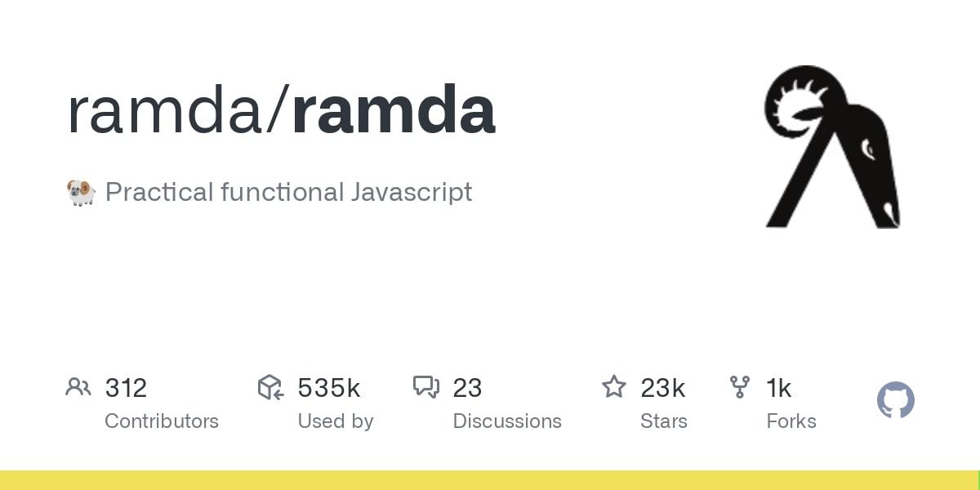Click the 1k forks count

click(x=779, y=388)
